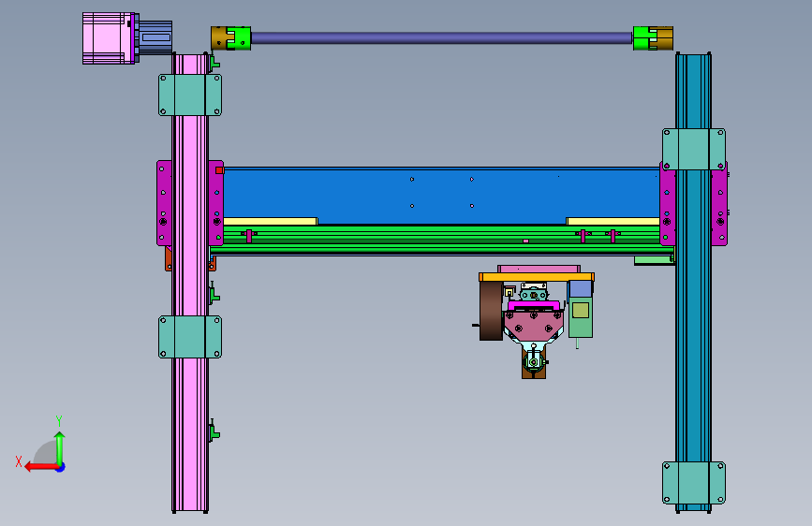Select upper teal bracket on right rail
The image size is (812, 526).
693,149
